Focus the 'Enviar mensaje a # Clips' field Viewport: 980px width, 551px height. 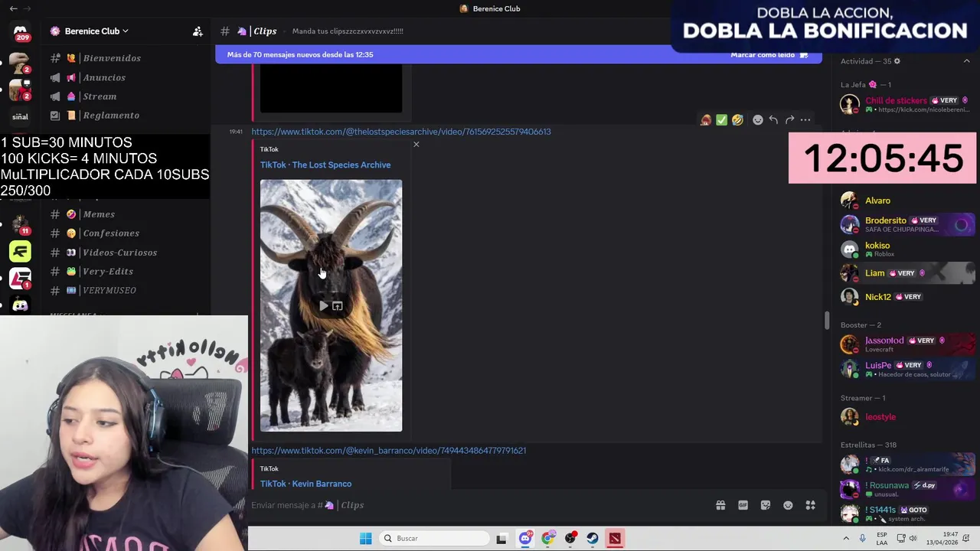(x=479, y=505)
